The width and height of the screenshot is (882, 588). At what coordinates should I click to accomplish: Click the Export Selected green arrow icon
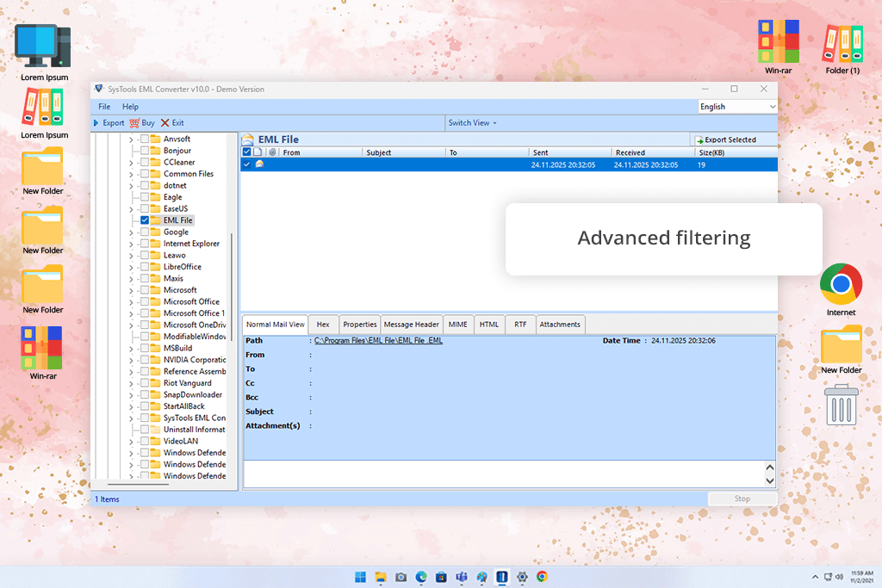pos(699,140)
